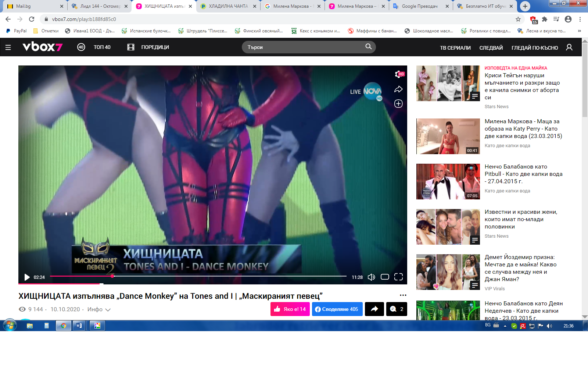The width and height of the screenshot is (588, 390).
Task: Open Ненчо Балабанов като Pitbull thumbnail
Action: (448, 181)
